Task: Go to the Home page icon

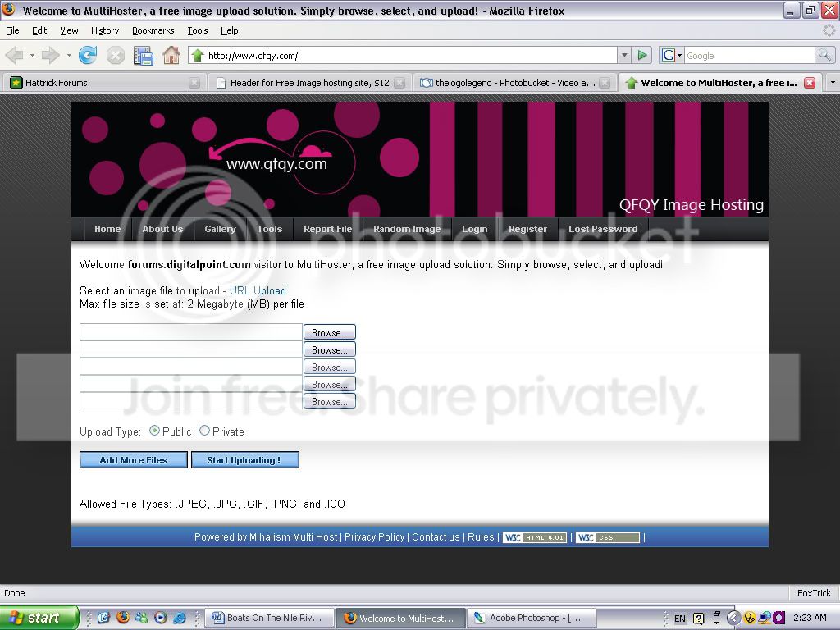Action: pos(171,55)
